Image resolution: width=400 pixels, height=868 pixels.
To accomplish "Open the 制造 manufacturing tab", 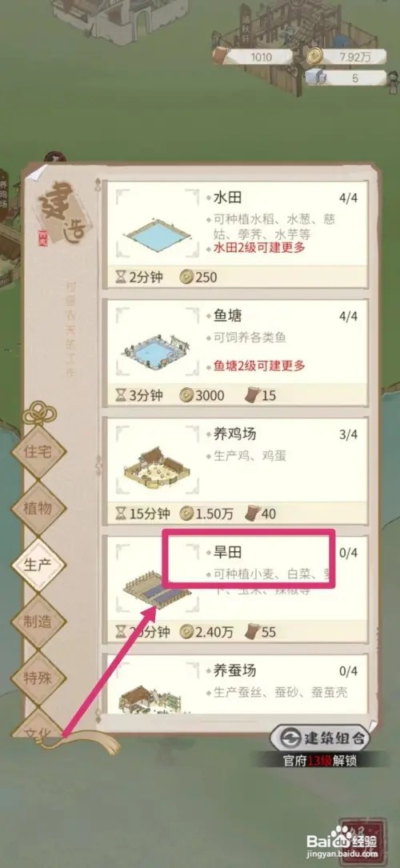I will coord(38,621).
